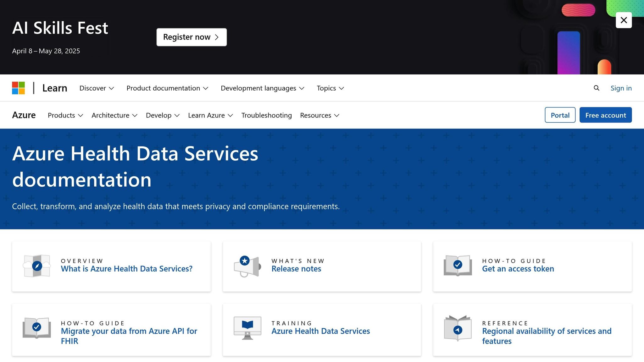Click the Learn site title

click(55, 88)
